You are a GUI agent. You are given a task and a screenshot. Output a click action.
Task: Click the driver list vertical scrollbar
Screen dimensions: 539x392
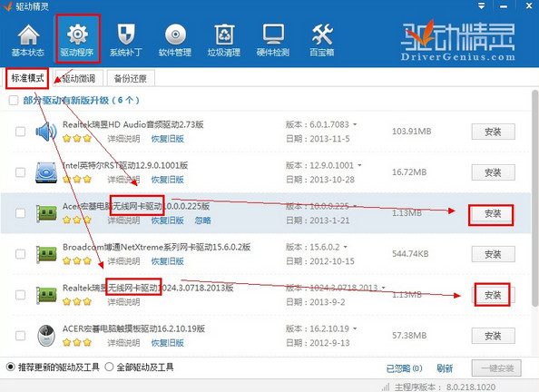click(534, 198)
